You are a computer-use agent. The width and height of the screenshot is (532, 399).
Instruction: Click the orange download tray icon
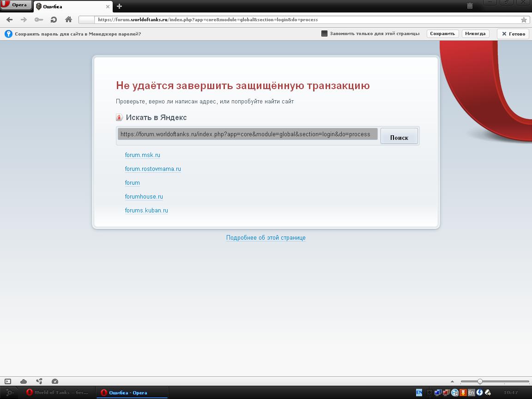(463, 393)
